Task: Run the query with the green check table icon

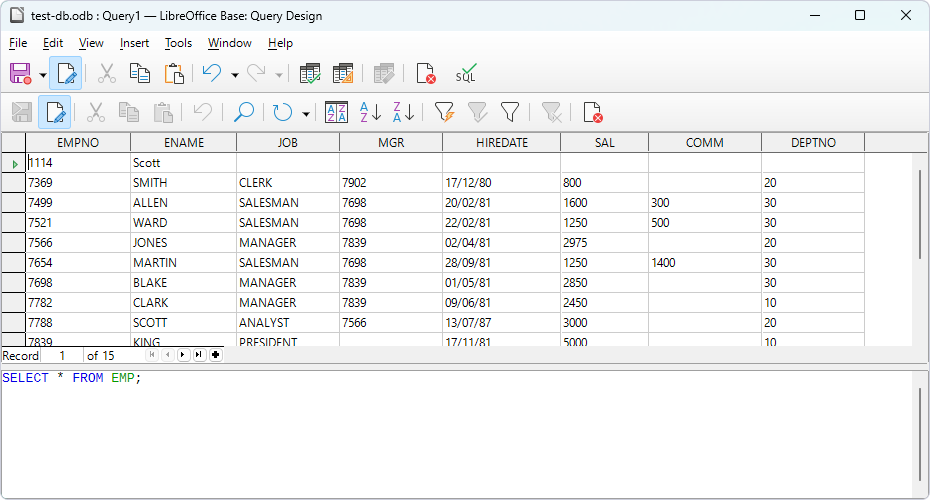Action: [x=310, y=74]
